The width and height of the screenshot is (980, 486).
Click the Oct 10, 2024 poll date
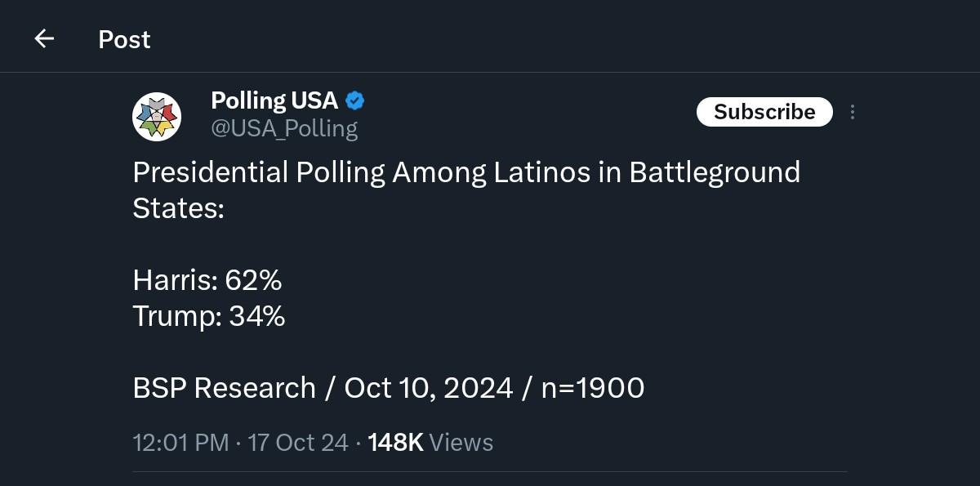[429, 388]
